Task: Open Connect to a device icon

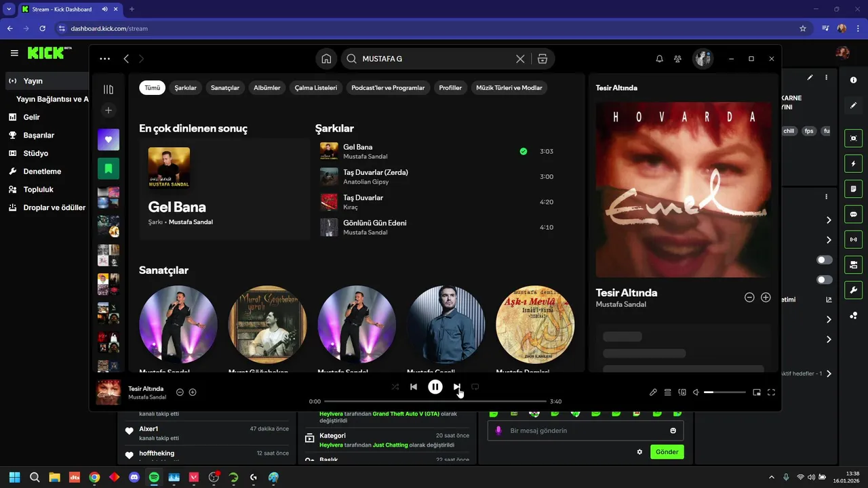Action: coord(682,392)
